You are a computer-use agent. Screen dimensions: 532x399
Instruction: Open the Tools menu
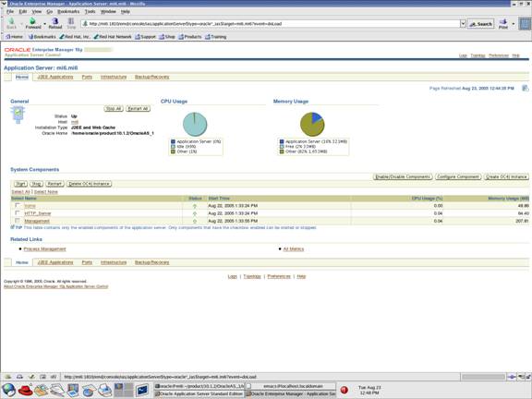[x=90, y=11]
